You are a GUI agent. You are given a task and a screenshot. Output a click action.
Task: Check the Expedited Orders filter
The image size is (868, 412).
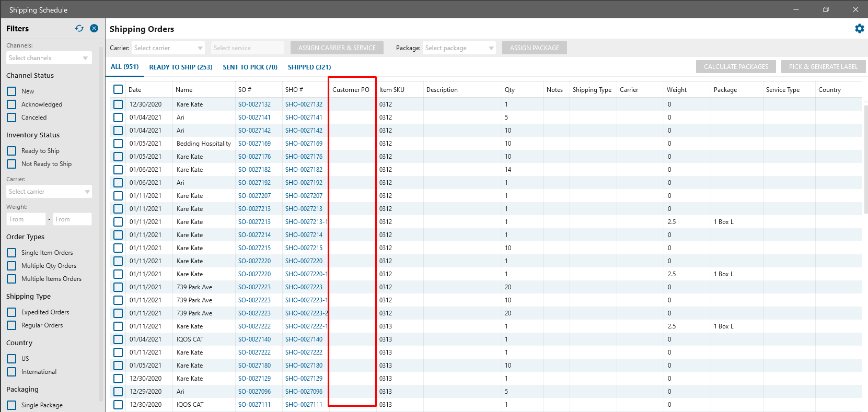click(11, 312)
